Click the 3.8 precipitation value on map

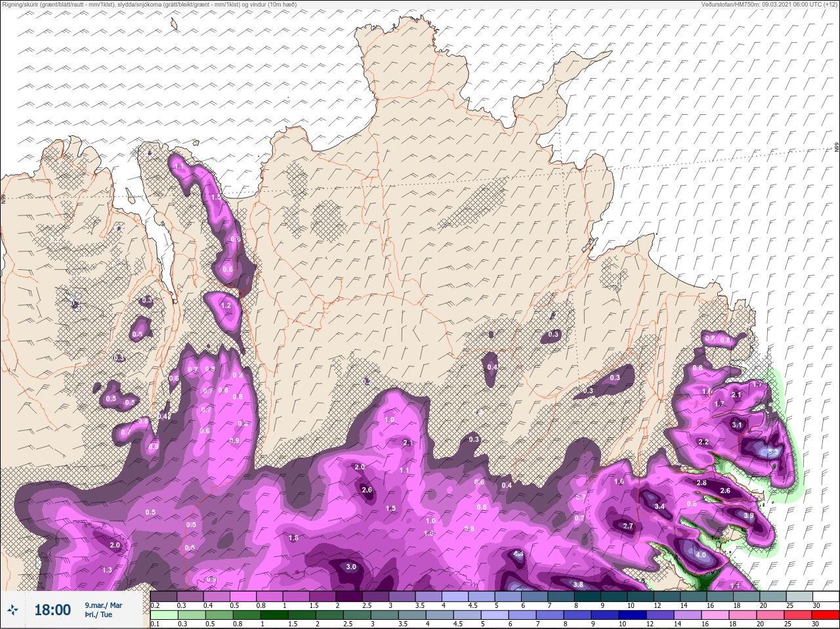(578, 584)
